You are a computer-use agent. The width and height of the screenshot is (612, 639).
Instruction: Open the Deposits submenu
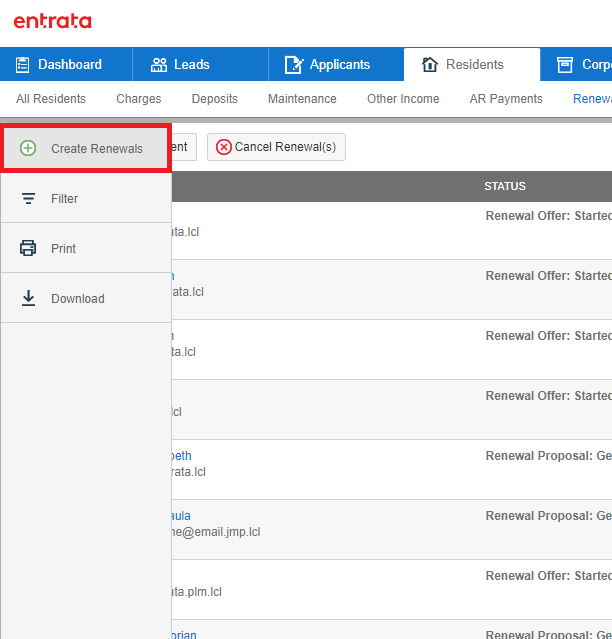tap(215, 99)
